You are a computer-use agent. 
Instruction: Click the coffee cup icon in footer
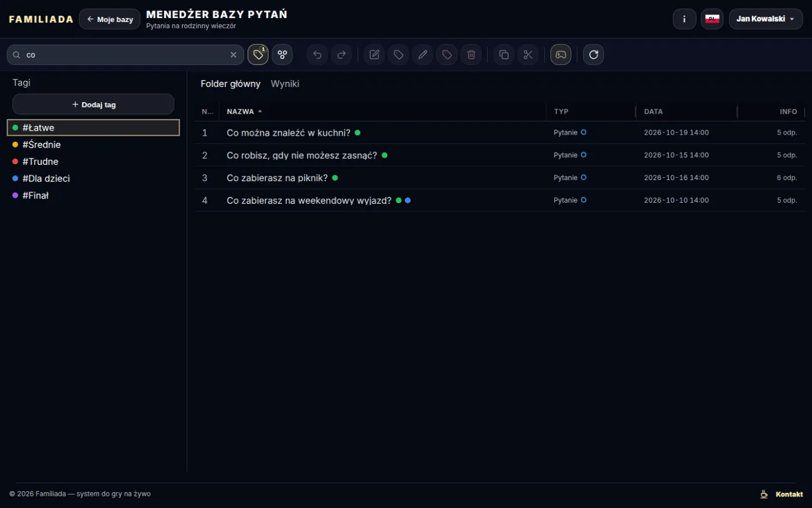764,494
